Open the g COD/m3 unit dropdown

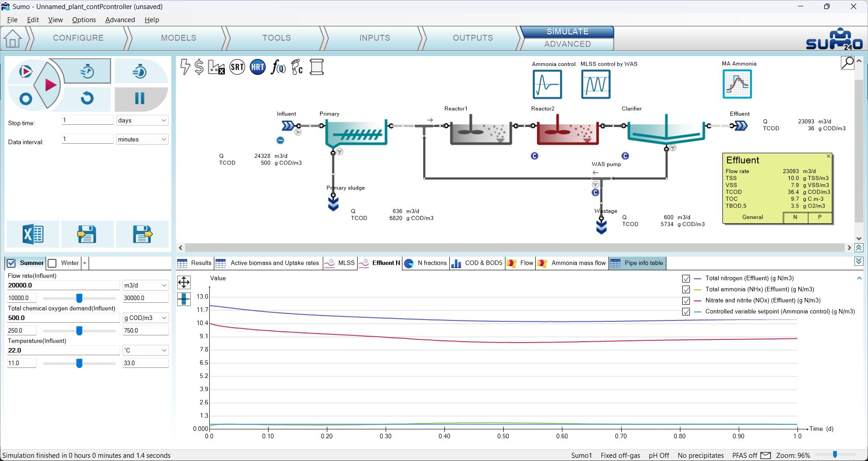[145, 318]
